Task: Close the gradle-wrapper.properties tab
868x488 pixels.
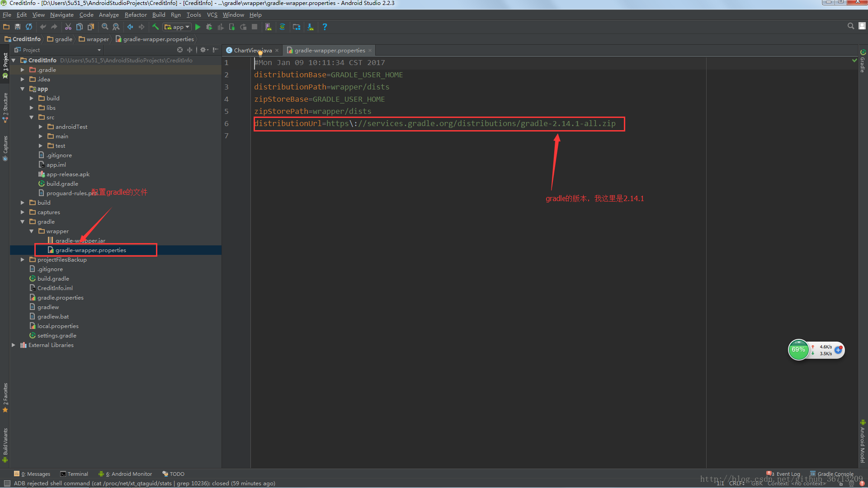Action: click(x=370, y=51)
